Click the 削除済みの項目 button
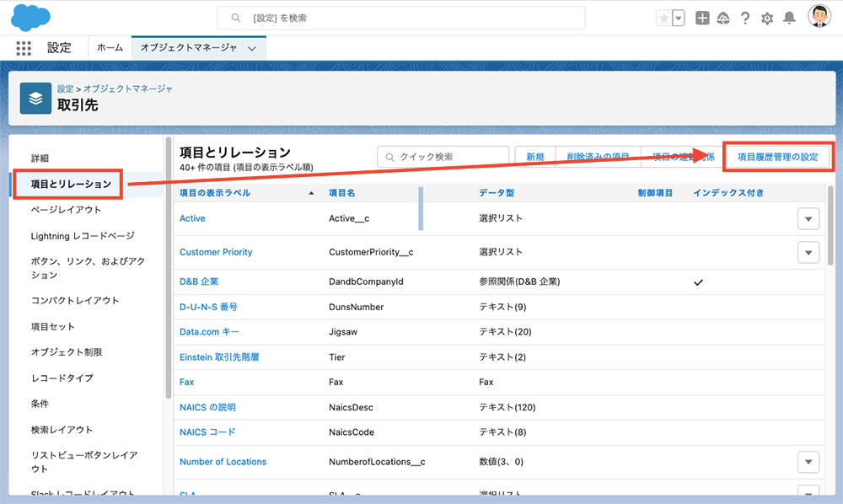Image resolution: width=843 pixels, height=504 pixels. point(598,157)
